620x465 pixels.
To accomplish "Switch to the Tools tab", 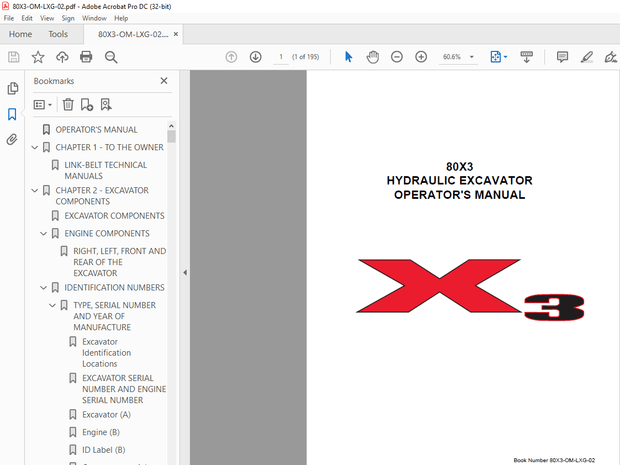I will [58, 34].
